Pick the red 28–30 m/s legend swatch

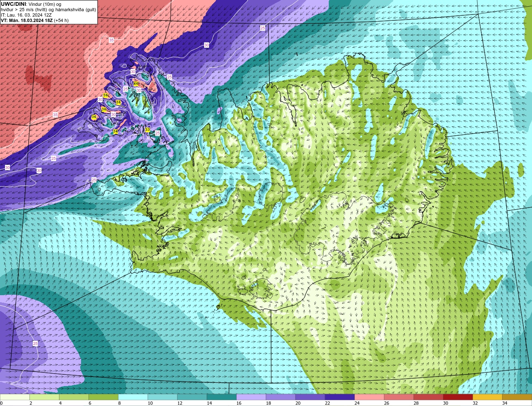point(428,397)
